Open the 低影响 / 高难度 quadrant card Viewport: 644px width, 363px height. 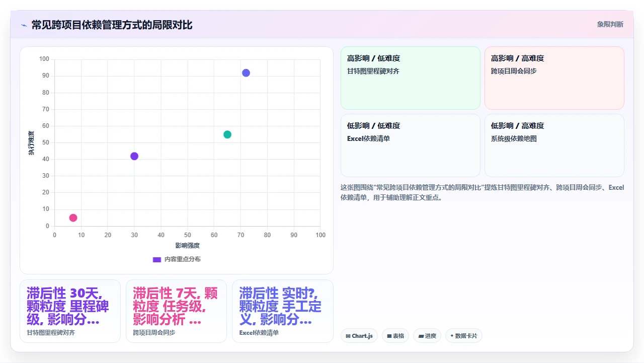[x=554, y=146]
